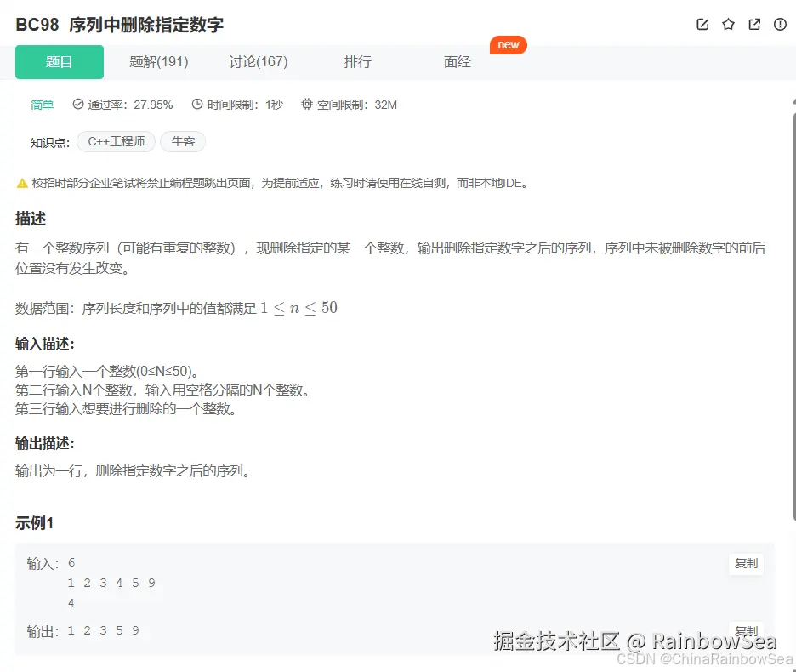Switch to the 题解(191) tab
The width and height of the screenshot is (796, 672).
pos(159,61)
